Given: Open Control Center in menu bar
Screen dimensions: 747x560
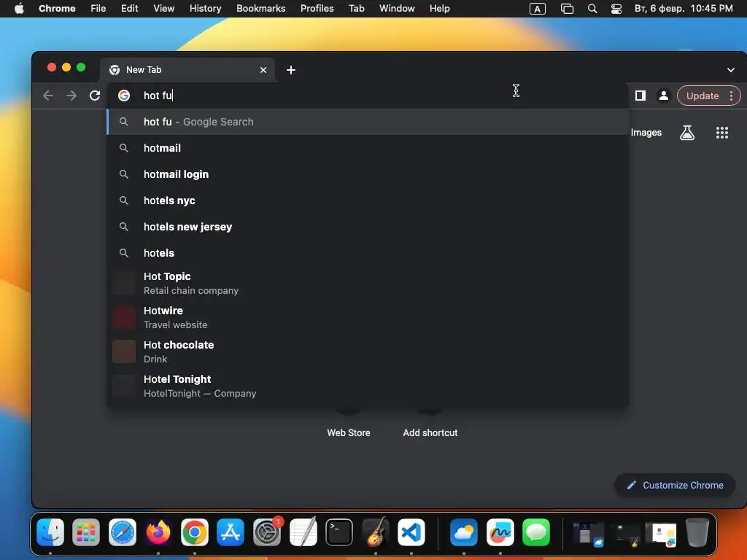Looking at the screenshot, I should [x=616, y=9].
